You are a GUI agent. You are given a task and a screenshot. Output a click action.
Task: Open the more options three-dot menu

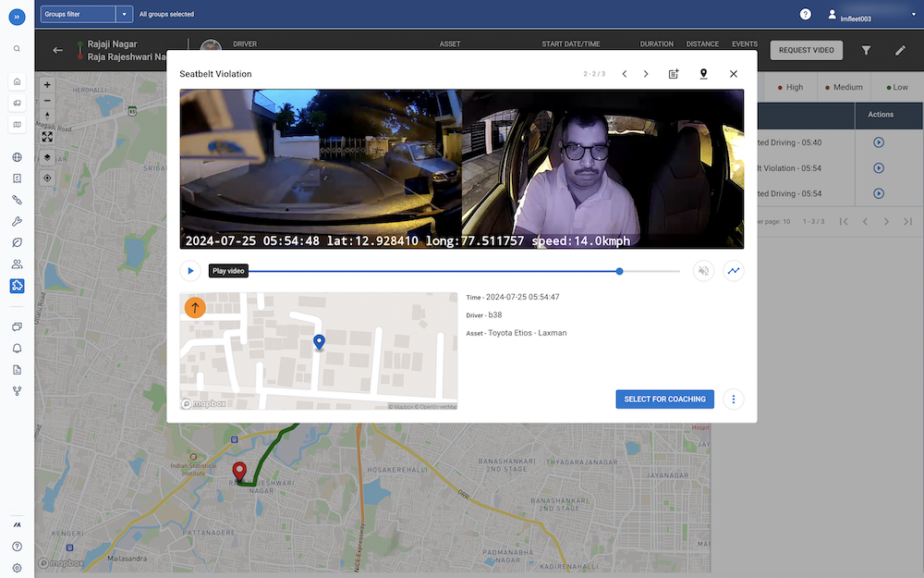[733, 400]
